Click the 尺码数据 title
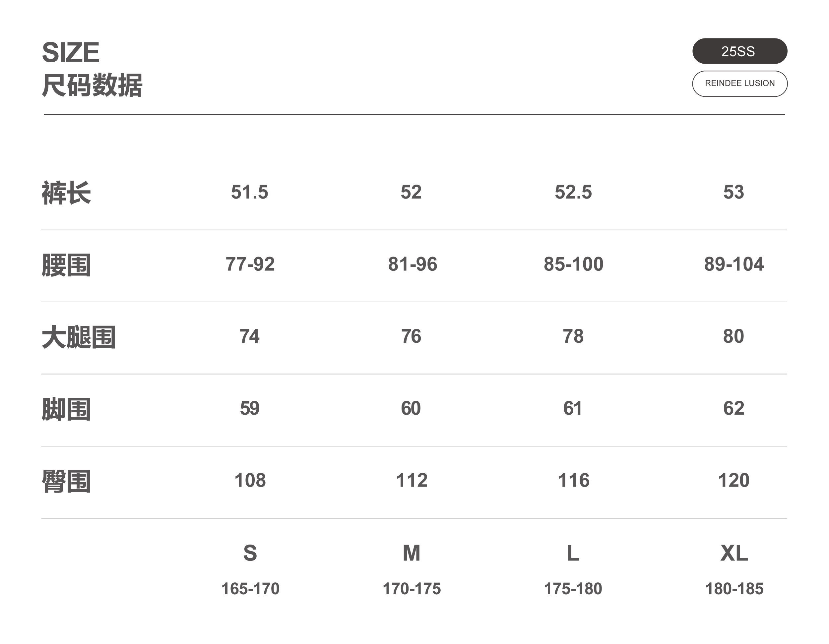 [x=92, y=86]
